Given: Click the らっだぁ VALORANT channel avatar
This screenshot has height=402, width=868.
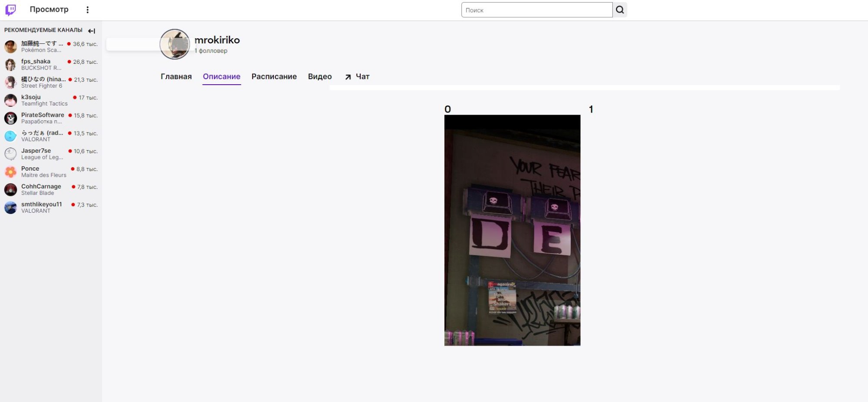Looking at the screenshot, I should (x=10, y=135).
